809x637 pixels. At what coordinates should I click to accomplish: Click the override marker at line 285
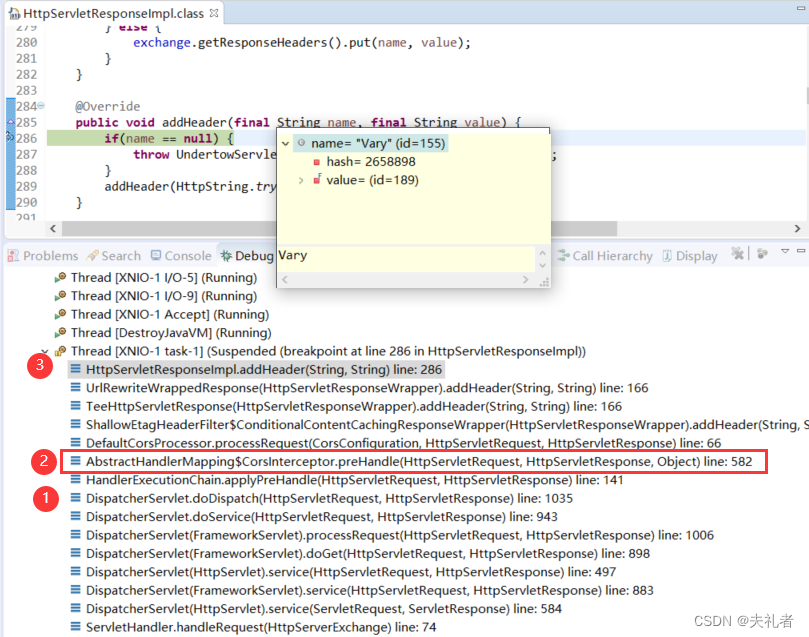coord(10,122)
